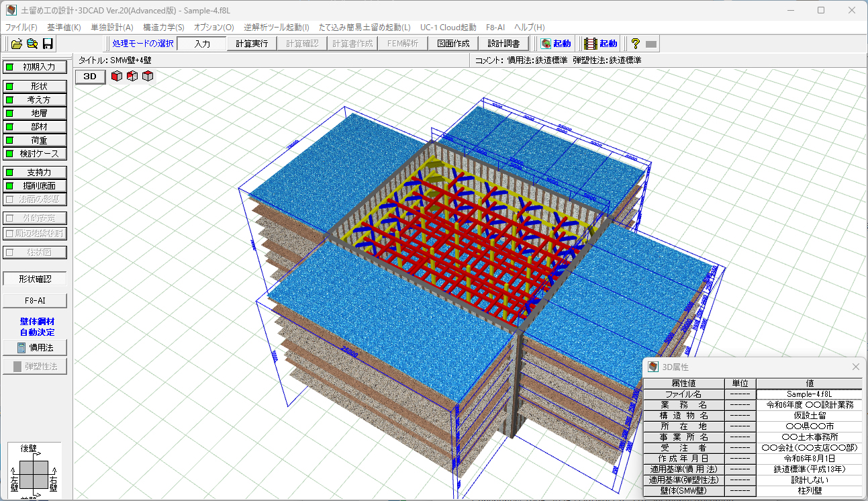The width and height of the screenshot is (868, 501).
Task: Switch to 設計調書 mode
Action: tap(503, 44)
